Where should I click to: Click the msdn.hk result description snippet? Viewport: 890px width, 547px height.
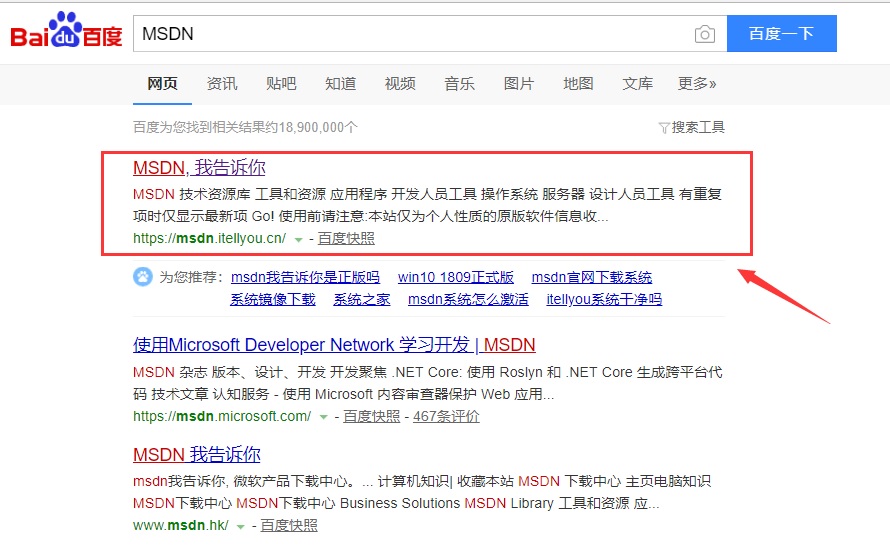(x=422, y=492)
